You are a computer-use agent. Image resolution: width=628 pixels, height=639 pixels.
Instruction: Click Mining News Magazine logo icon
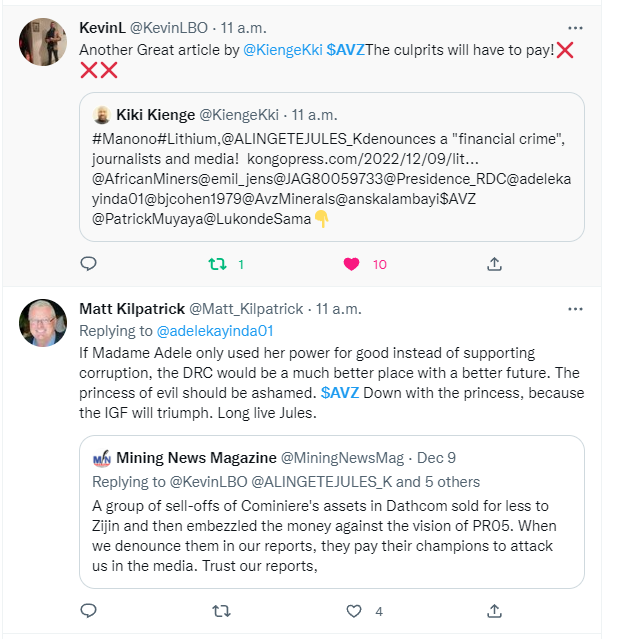[102, 458]
